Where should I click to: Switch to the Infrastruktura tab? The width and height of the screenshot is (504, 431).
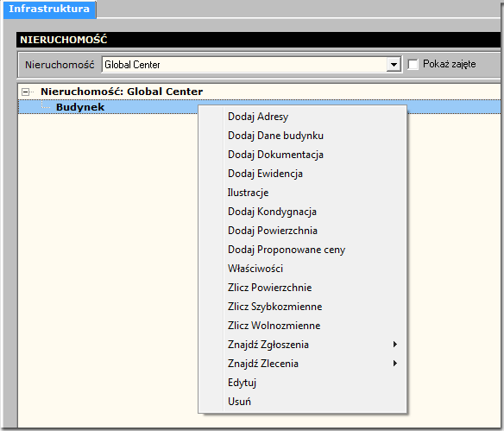click(x=49, y=9)
